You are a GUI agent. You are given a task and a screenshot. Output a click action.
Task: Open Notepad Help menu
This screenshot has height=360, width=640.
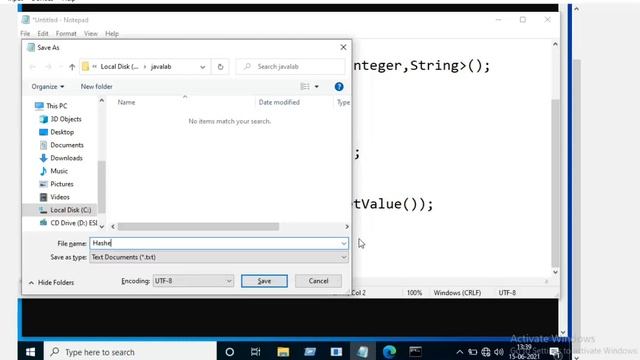tap(112, 34)
